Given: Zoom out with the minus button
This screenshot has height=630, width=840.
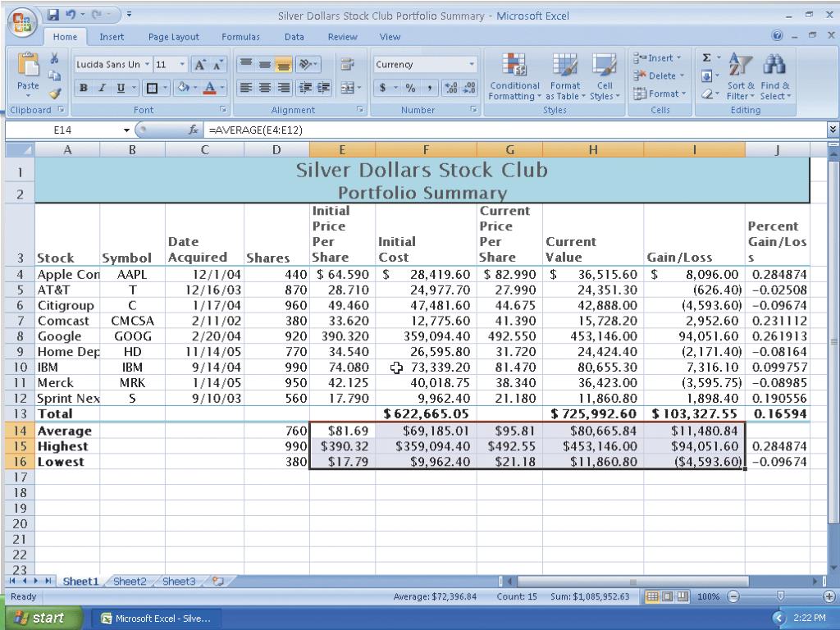Looking at the screenshot, I should [733, 596].
